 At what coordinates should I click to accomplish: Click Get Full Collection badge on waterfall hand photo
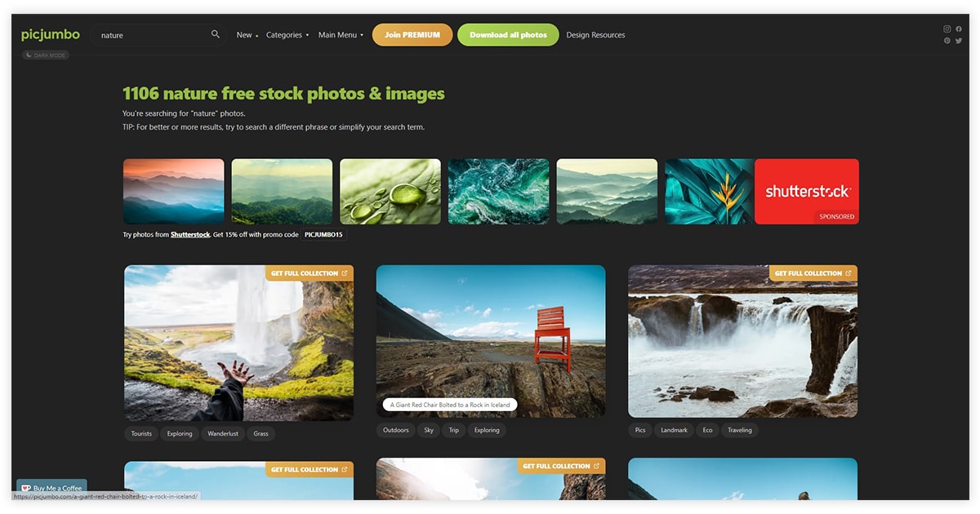tap(309, 273)
